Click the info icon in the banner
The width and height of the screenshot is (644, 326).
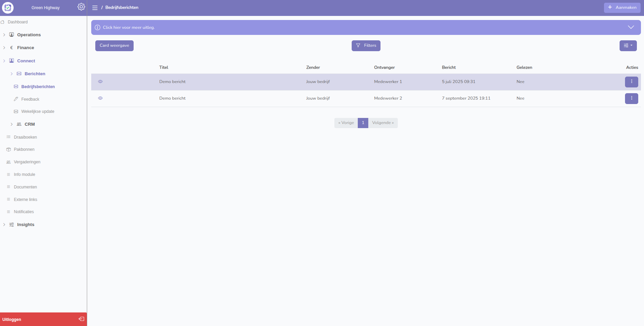(98, 27)
